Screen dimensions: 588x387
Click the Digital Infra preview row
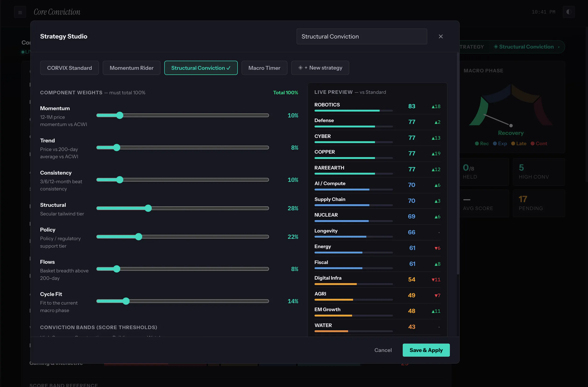[x=377, y=279]
